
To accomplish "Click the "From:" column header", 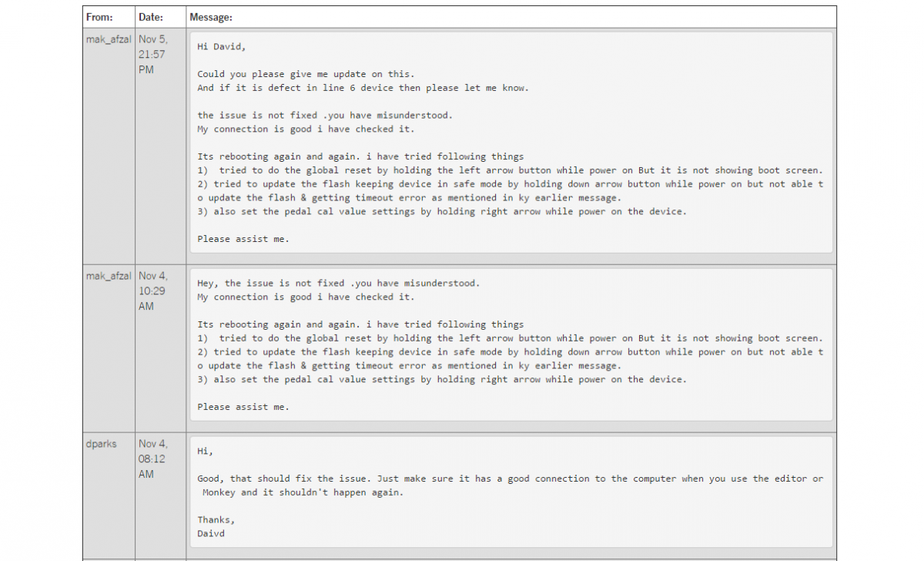I will (99, 17).
